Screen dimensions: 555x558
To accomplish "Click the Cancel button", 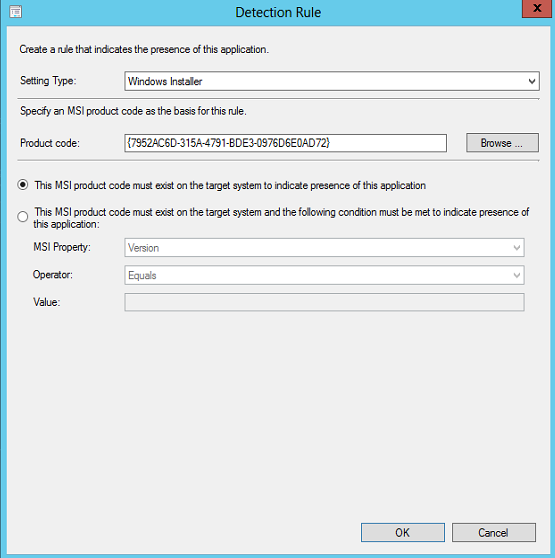I will [493, 532].
